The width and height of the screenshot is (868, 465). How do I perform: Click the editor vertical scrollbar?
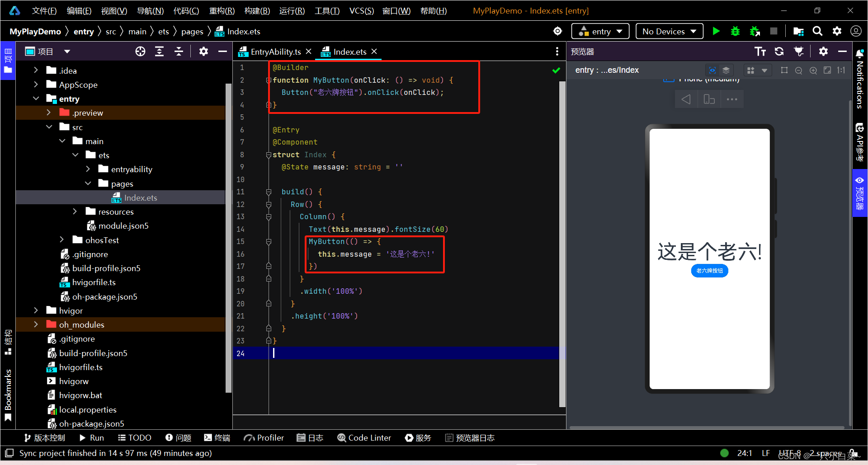[562, 244]
